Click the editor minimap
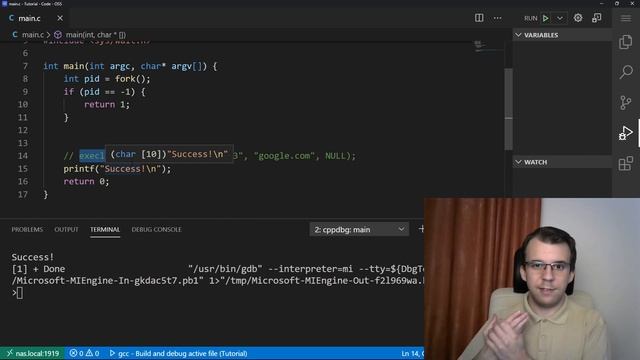 click(489, 47)
